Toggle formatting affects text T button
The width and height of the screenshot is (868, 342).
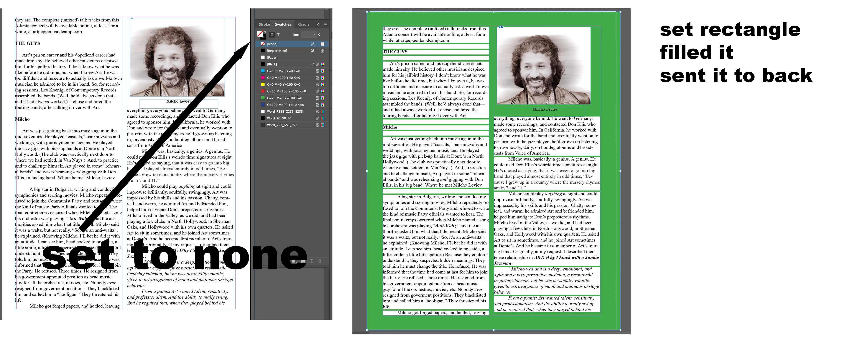coord(278,35)
